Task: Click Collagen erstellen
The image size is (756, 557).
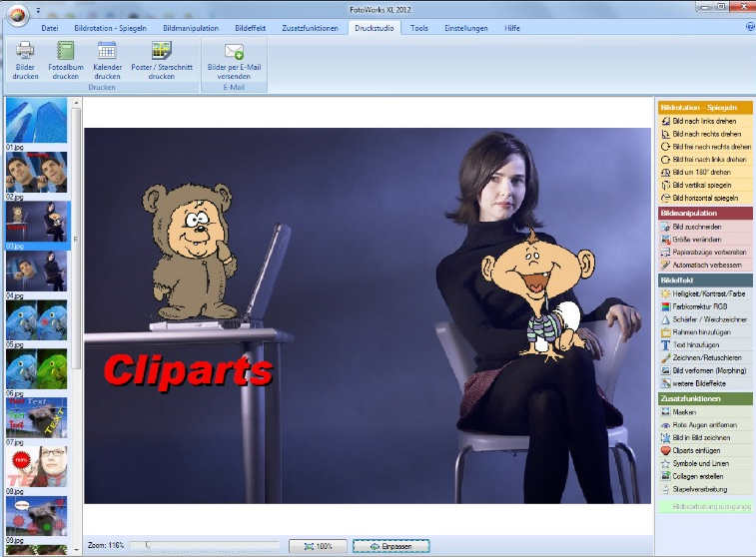Action: coord(704,476)
